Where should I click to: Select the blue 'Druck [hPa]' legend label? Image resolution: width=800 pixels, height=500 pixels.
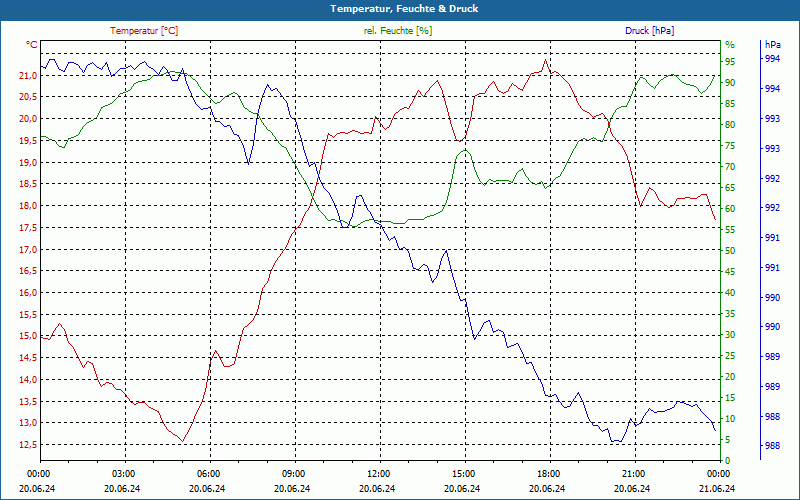(x=649, y=31)
